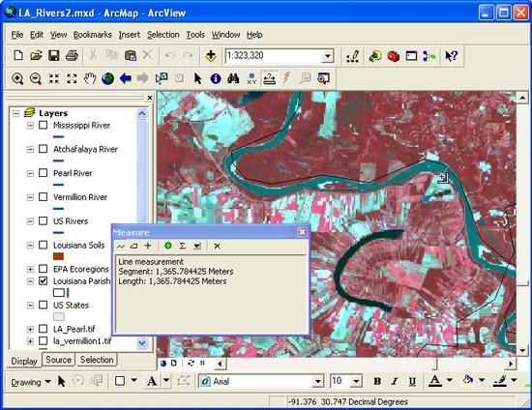
Task: Turn on Pearl River layer
Action: point(44,173)
